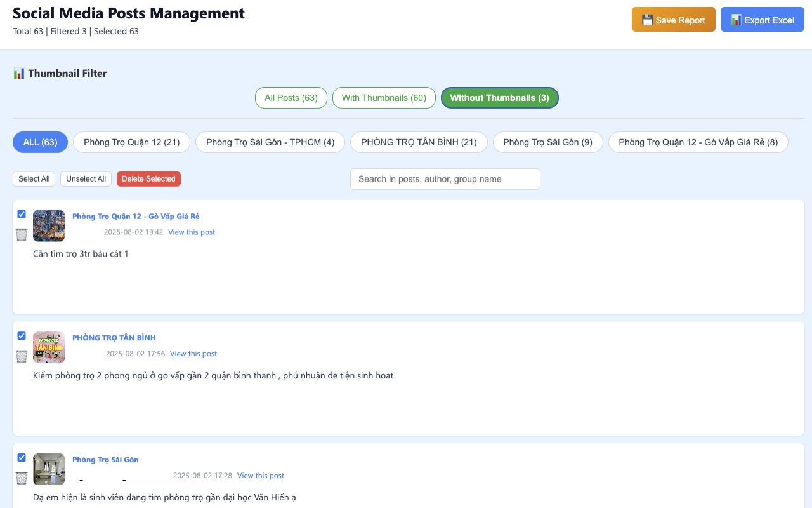812x508 pixels.
Task: Uncheck the first post's checkbox
Action: pos(22,214)
